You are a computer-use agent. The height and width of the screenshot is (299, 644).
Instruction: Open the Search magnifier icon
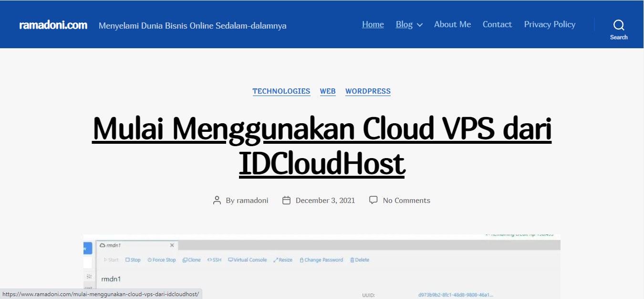[x=619, y=25]
